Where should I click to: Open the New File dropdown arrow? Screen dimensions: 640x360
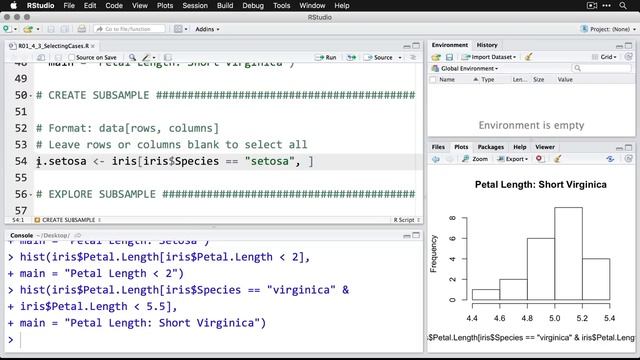(16, 29)
